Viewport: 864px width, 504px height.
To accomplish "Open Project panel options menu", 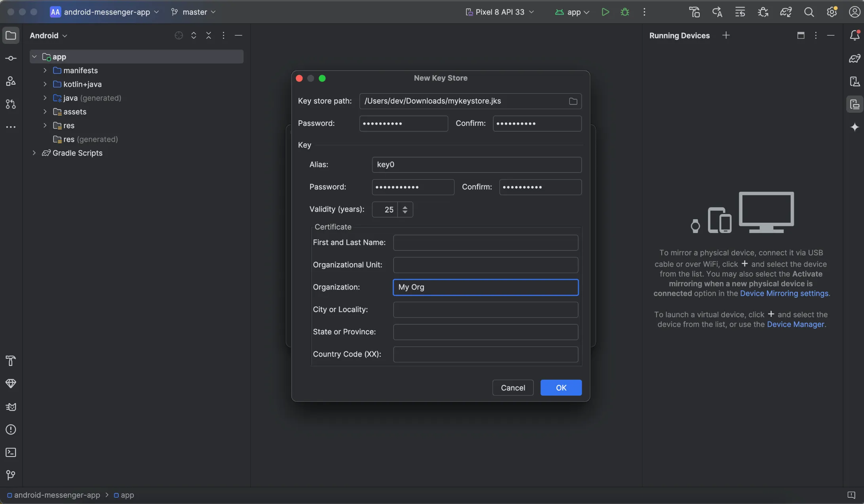I will click(x=223, y=36).
